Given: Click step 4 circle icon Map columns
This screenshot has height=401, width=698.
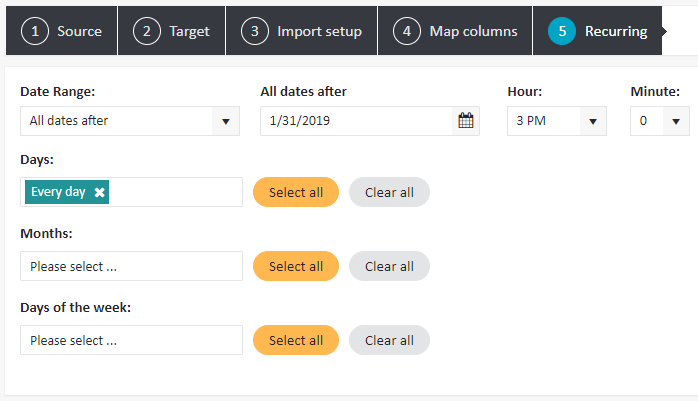Looking at the screenshot, I should [x=407, y=31].
